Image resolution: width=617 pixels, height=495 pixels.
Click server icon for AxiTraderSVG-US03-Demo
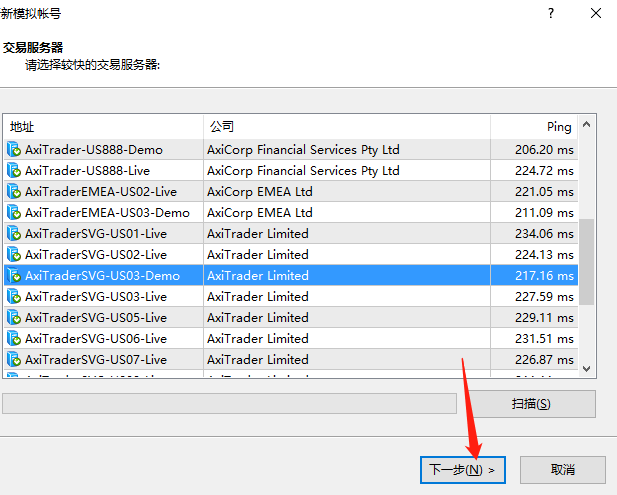[x=14, y=275]
